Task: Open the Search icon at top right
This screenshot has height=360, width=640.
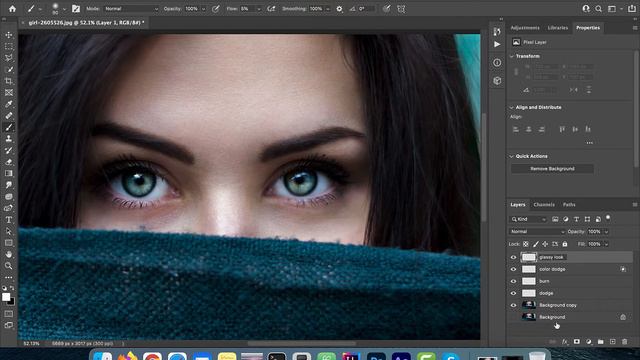Action: (x=598, y=9)
